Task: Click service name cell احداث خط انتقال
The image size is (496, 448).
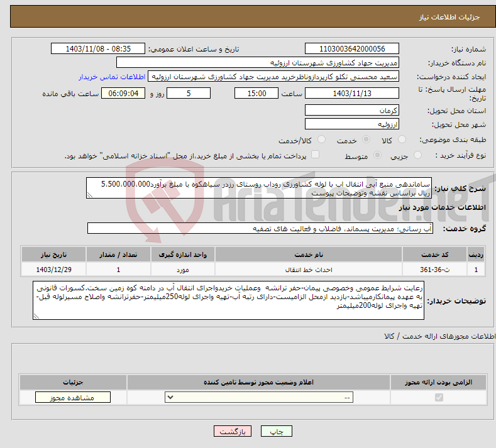Action: click(x=309, y=270)
